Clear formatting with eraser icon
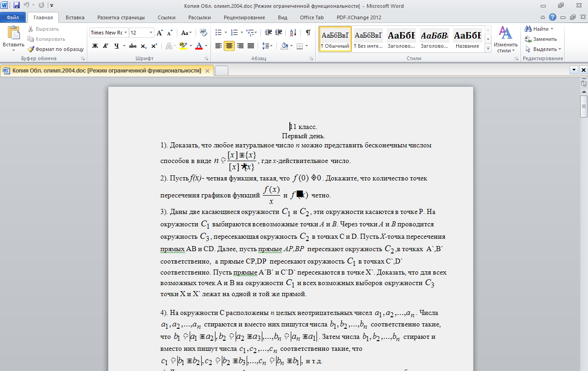The height and width of the screenshot is (371, 588). (x=204, y=33)
